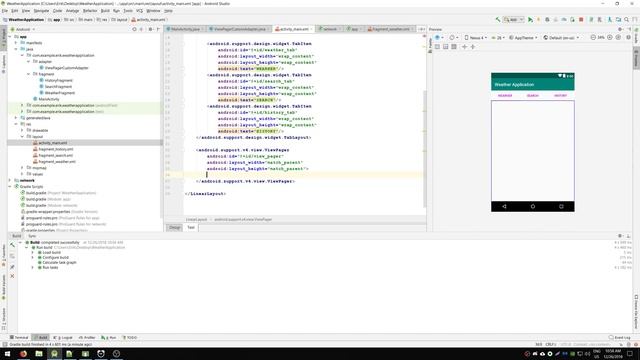
Task: Expand the Load build node
Action: [x=33, y=253]
